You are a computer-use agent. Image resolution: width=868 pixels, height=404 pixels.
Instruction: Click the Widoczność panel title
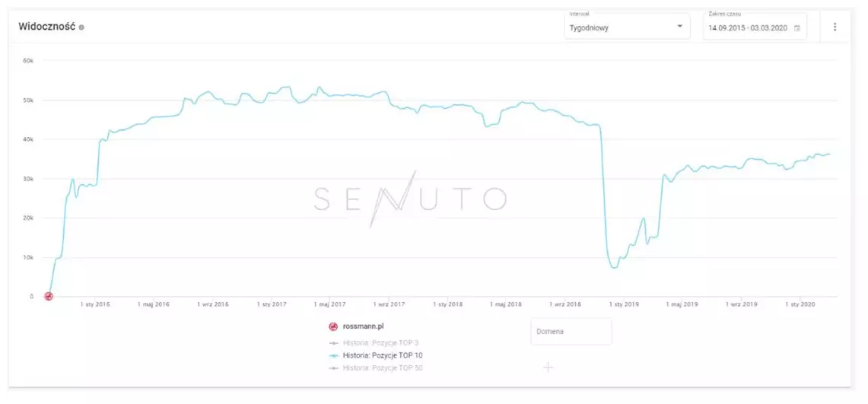(46, 27)
